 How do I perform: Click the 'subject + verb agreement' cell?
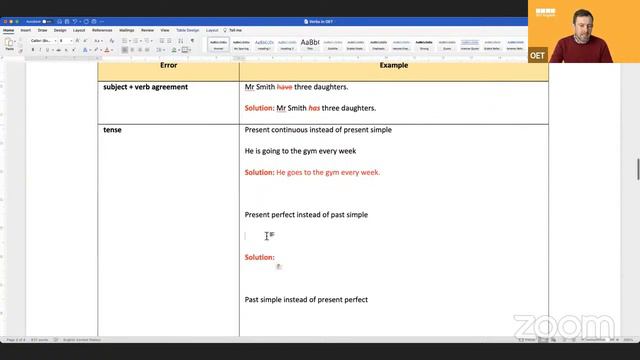click(168, 103)
